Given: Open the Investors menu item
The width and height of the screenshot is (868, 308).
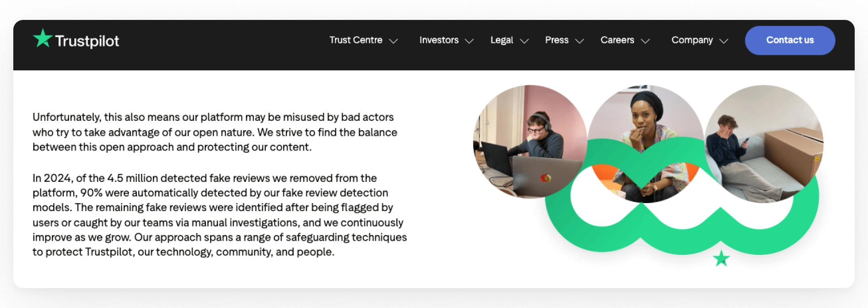Looking at the screenshot, I should 439,40.
